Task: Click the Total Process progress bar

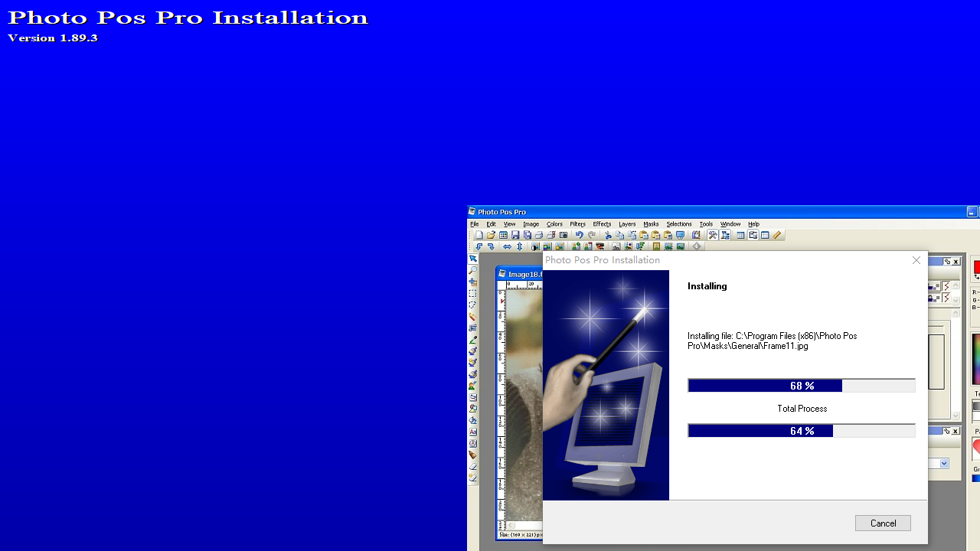Action: click(x=802, y=430)
